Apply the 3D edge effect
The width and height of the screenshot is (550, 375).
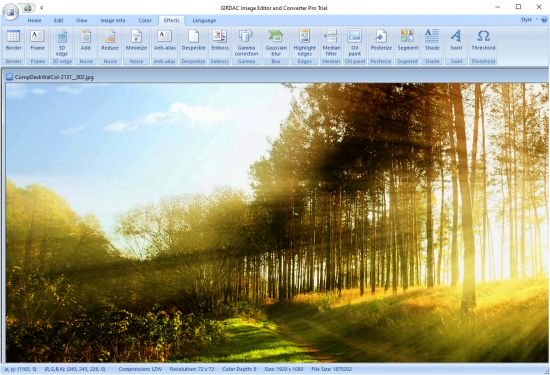click(62, 43)
